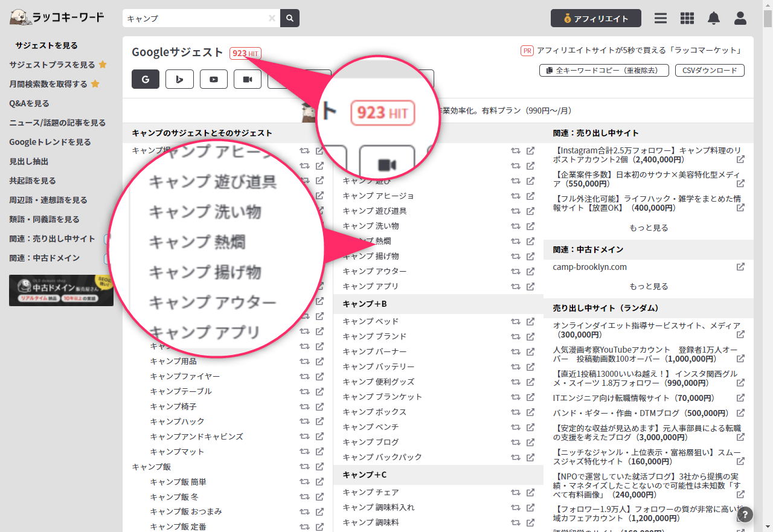
Task: Click the キャンプ バックパック keyword
Action: pyautogui.click(x=382, y=457)
